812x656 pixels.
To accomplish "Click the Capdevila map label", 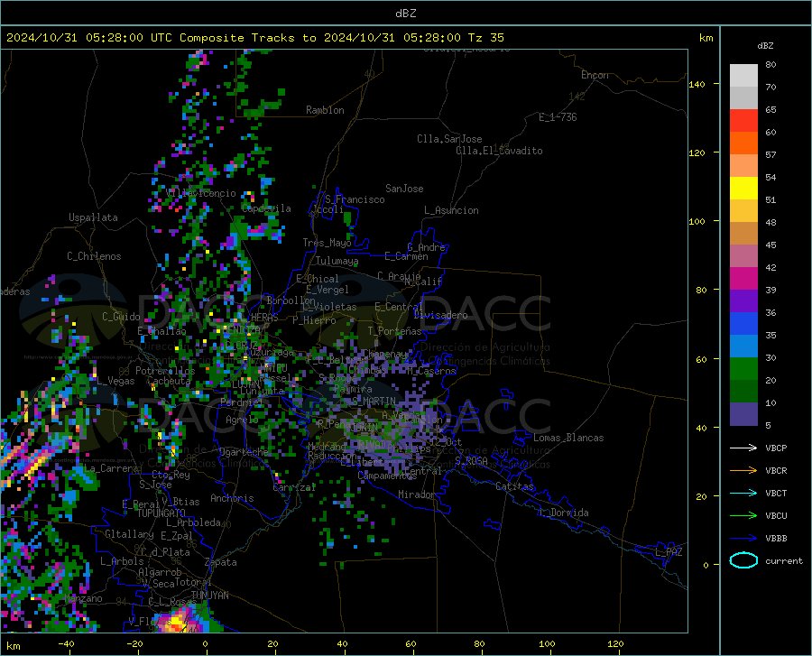I will 266,208.
